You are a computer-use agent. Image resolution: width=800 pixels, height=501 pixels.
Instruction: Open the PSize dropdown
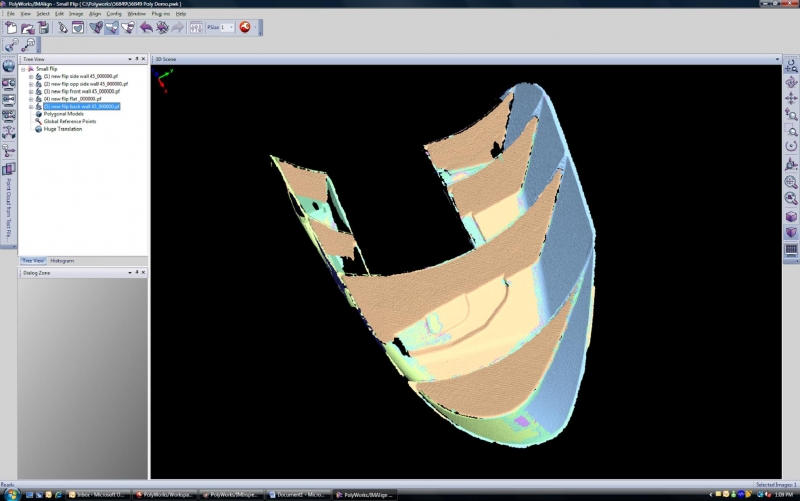pos(231,27)
